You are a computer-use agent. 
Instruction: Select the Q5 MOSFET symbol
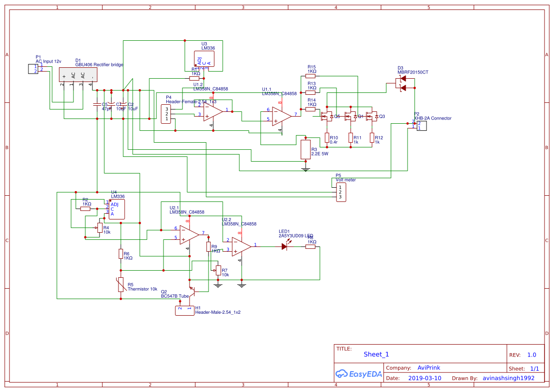tap(327, 116)
